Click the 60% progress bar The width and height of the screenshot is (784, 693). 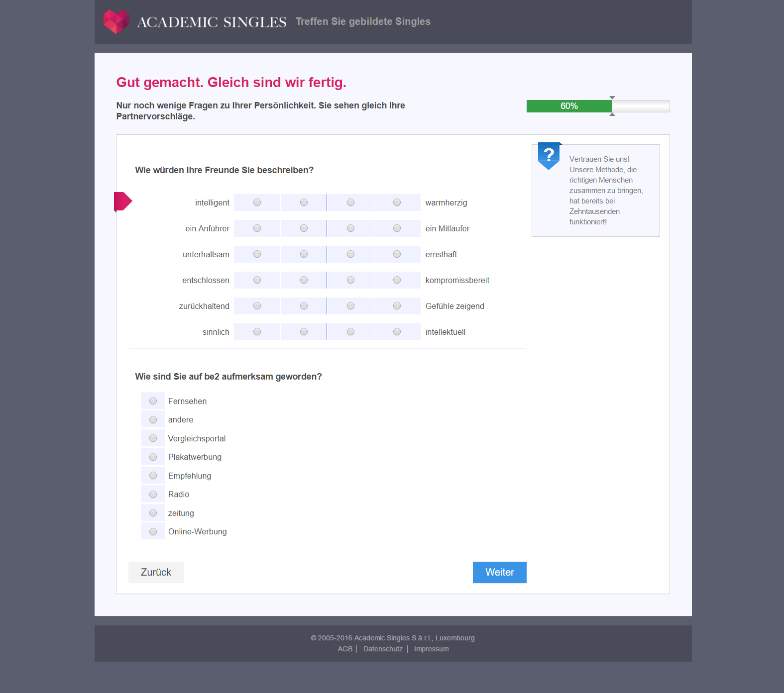[x=598, y=106]
